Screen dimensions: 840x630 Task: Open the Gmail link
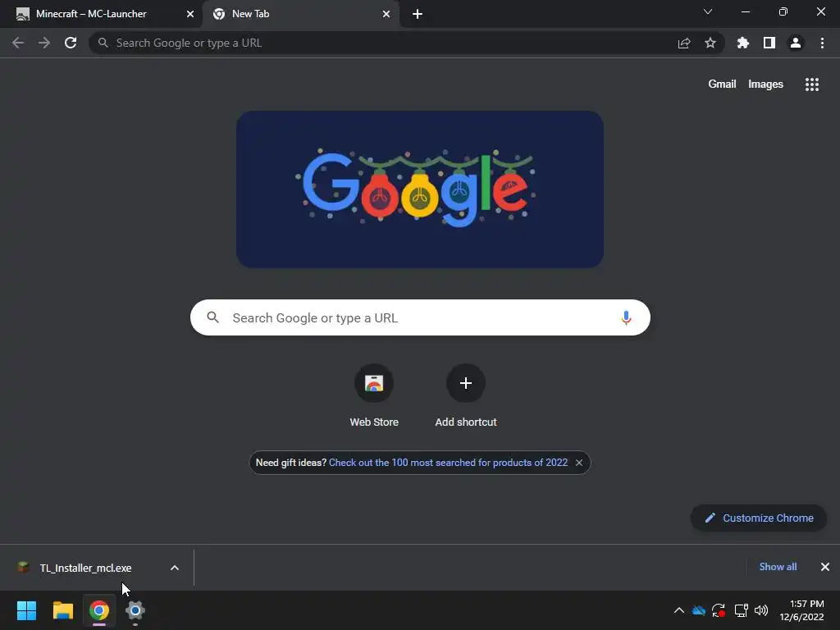pyautogui.click(x=722, y=84)
